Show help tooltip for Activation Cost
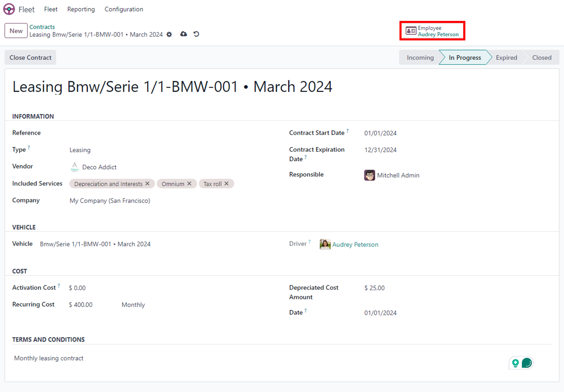Viewport: 564px width, 392px height. click(x=59, y=285)
